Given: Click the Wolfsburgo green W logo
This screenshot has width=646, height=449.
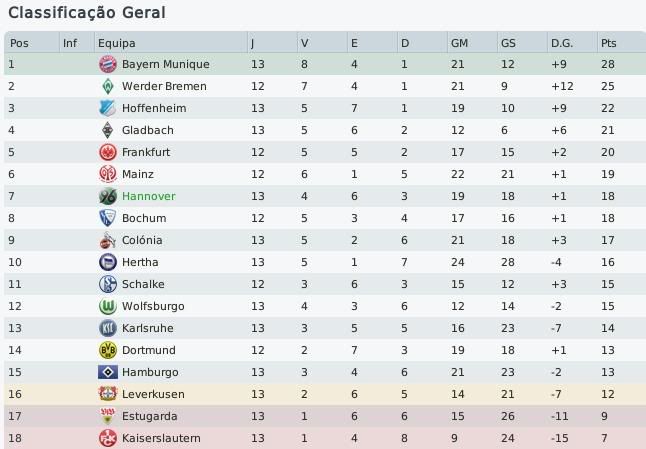Looking at the screenshot, I should pyautogui.click(x=107, y=306).
